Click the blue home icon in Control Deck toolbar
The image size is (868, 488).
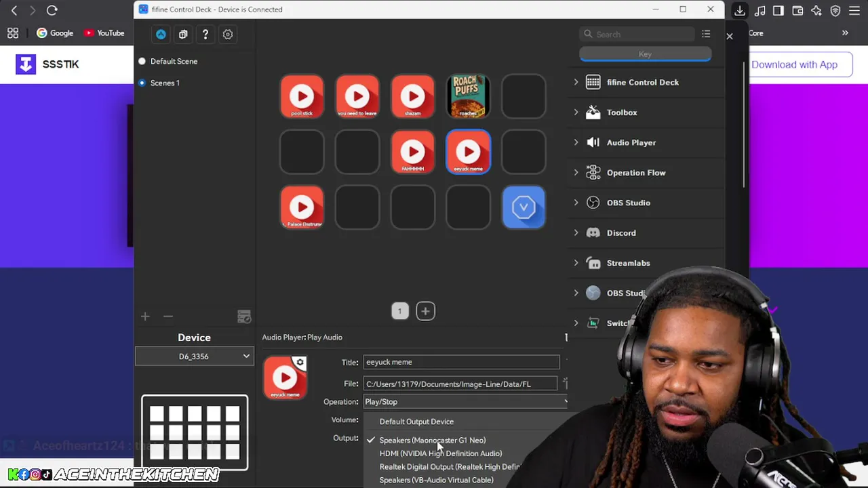161,34
